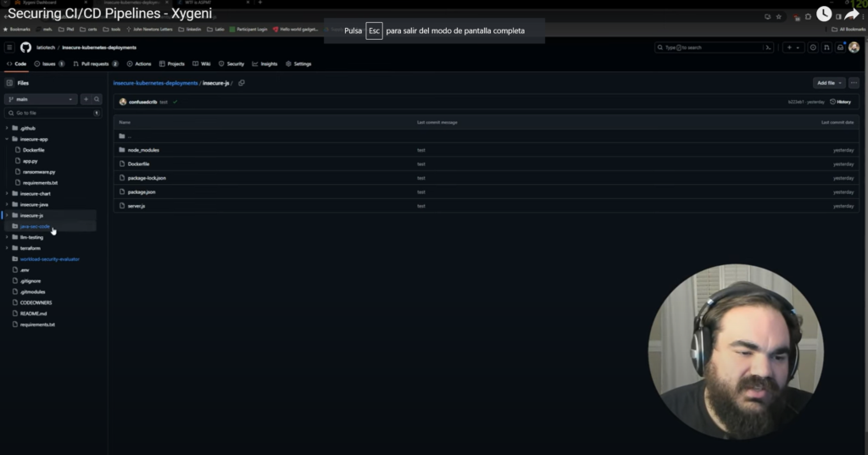
Task: Open package-lock.json in the file list
Action: 147,178
